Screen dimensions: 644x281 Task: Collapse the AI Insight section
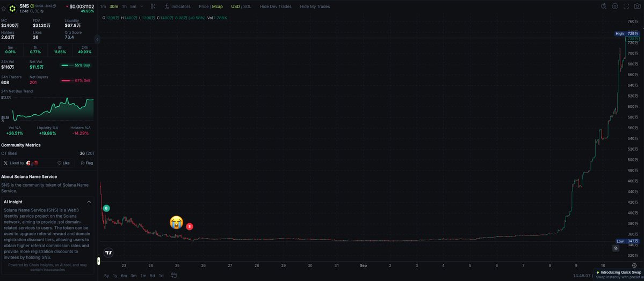tap(89, 202)
